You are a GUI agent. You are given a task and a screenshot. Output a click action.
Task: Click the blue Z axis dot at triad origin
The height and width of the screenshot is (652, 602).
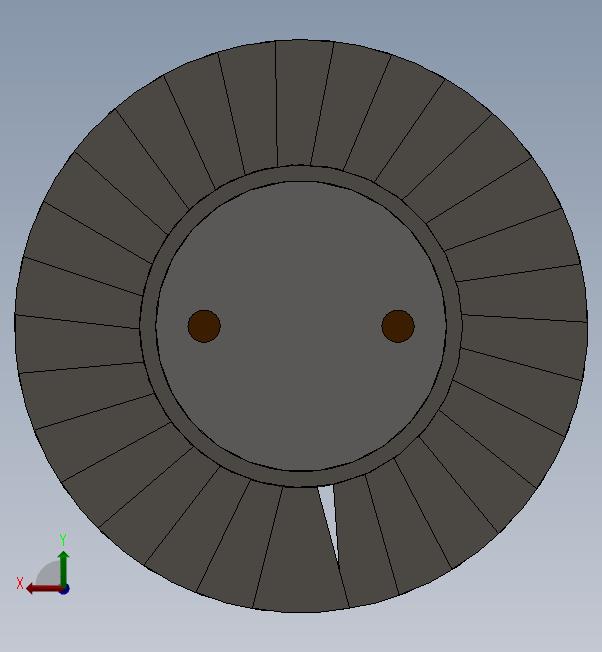(64, 589)
